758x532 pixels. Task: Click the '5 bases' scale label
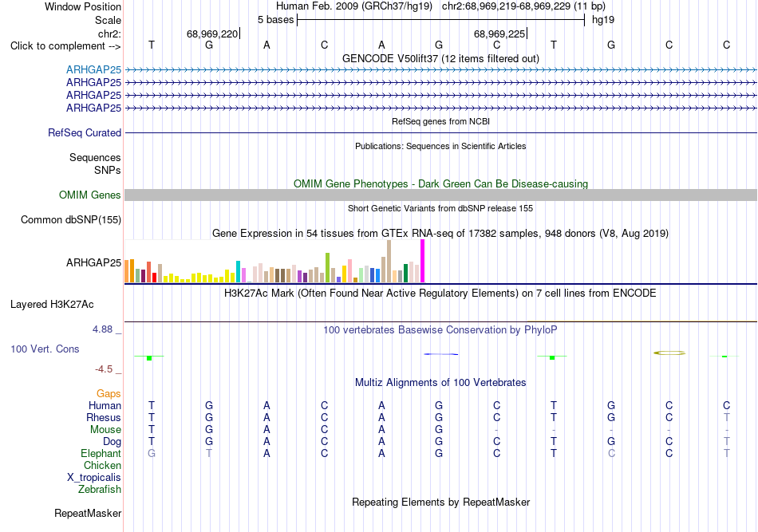coord(275,20)
